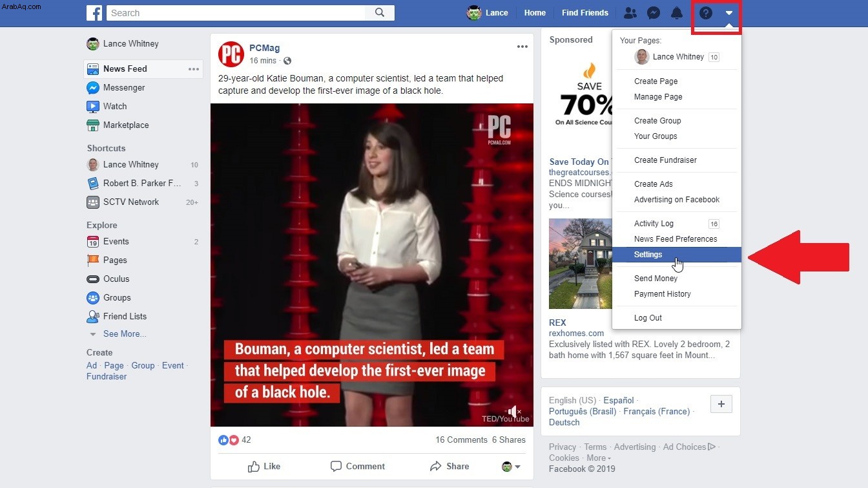868x488 pixels.
Task: Click the Pages flag icon
Action: 92,260
